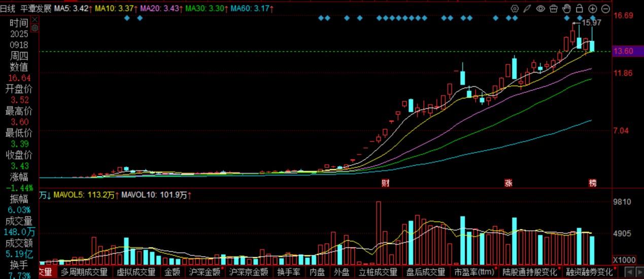Zoom in with the plus icon

pyautogui.click(x=593, y=9)
